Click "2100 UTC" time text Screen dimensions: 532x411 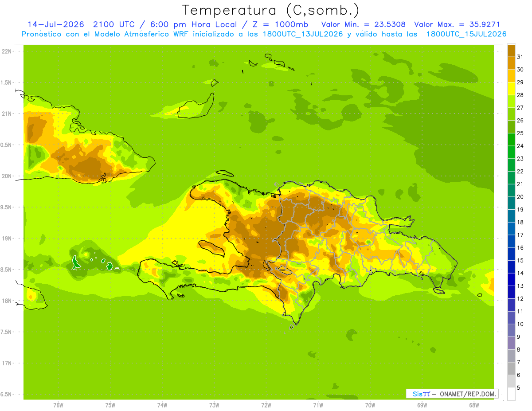115,24
